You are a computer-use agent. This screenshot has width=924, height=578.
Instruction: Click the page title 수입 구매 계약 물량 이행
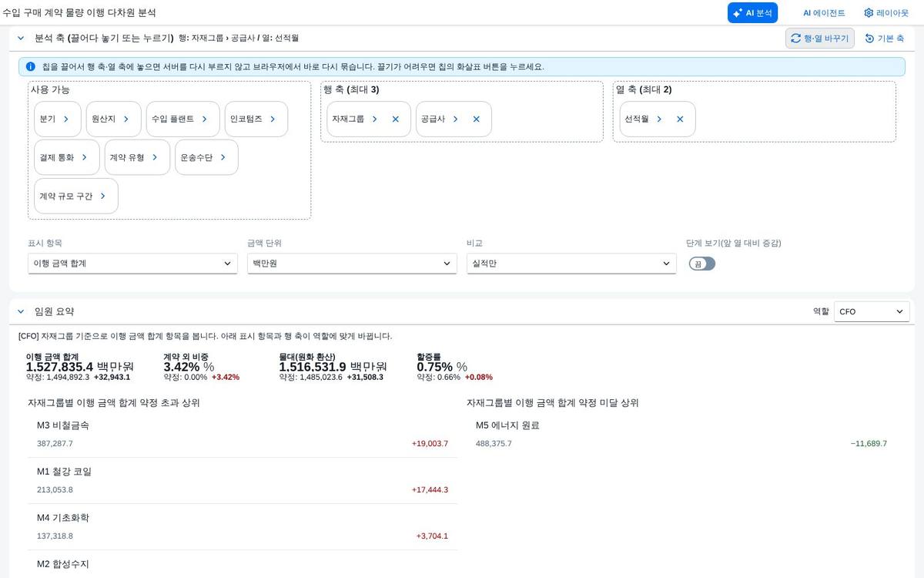(x=79, y=13)
